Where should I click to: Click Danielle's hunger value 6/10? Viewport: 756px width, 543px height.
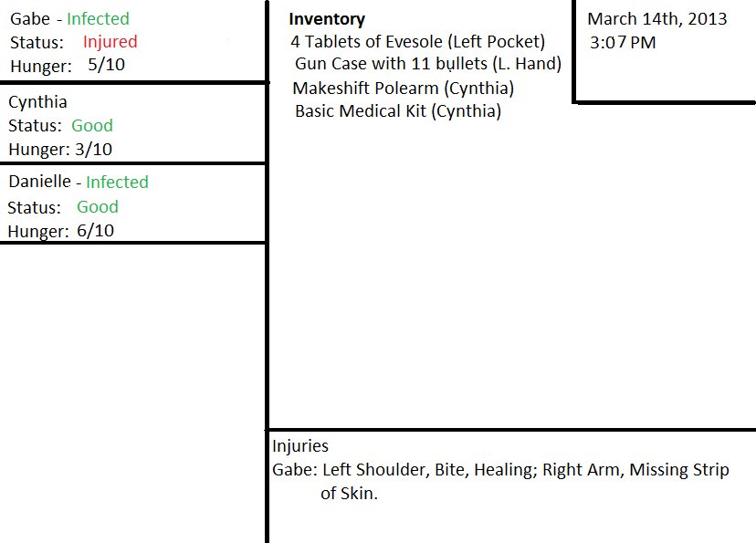point(96,231)
